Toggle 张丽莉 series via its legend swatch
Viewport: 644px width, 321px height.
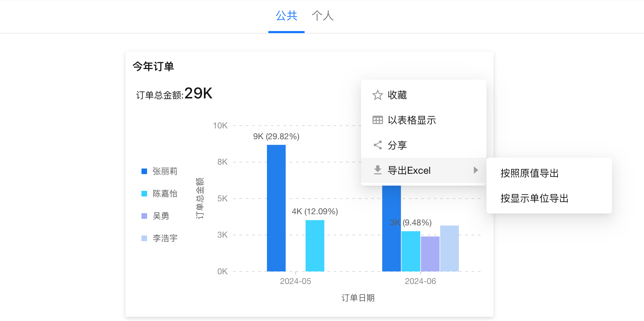click(144, 171)
